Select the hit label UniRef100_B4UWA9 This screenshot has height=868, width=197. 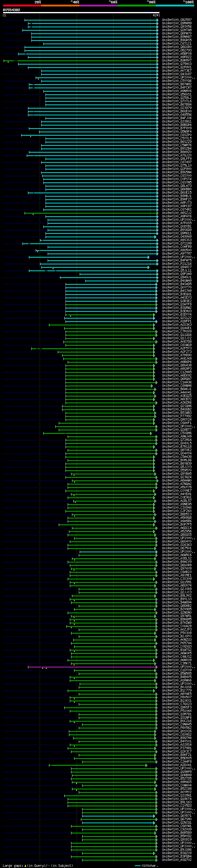click(177, 281)
